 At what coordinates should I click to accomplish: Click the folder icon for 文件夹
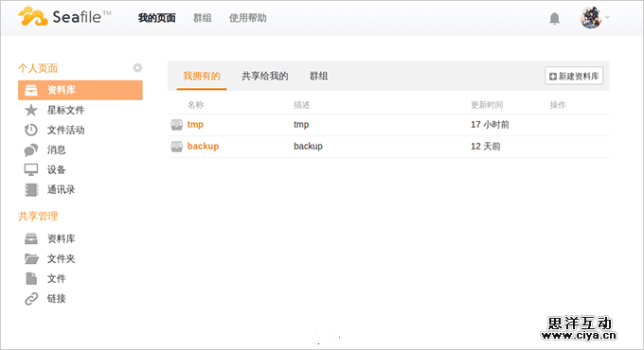(x=31, y=258)
